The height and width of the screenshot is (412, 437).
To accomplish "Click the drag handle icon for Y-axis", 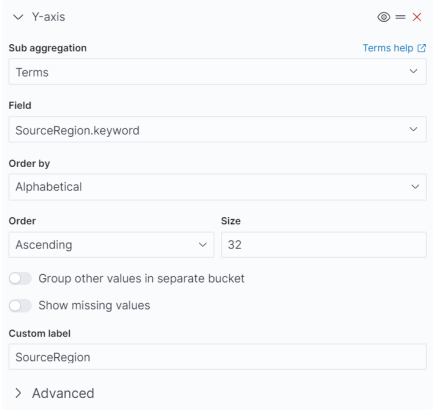I will pos(400,17).
